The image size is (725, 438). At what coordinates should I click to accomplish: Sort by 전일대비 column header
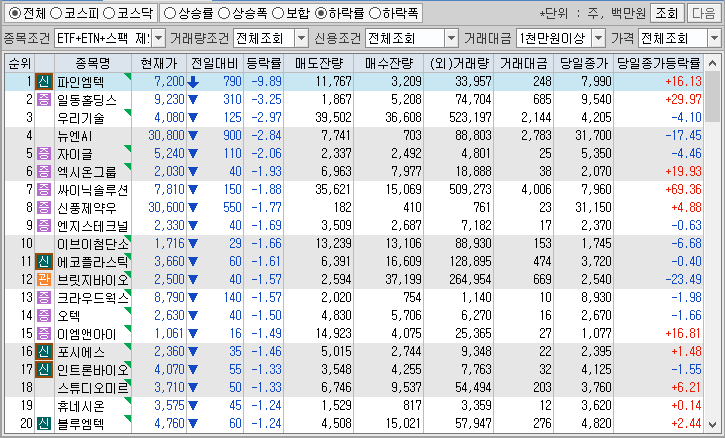click(x=215, y=63)
